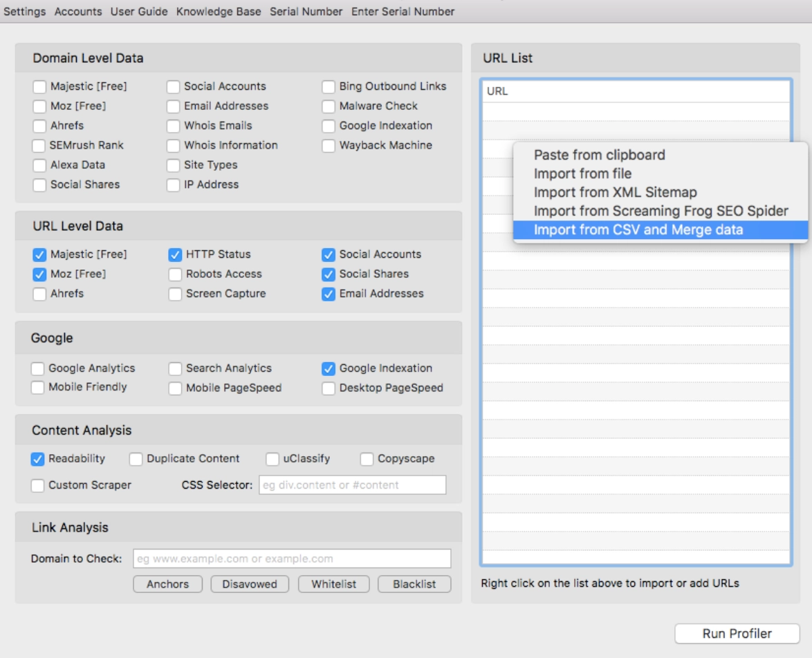Enable the Robots Access checkbox
Screen dimensions: 812x658
[x=178, y=272]
